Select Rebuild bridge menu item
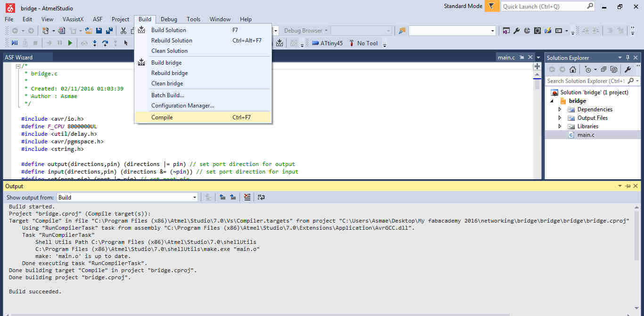The image size is (644, 316). pyautogui.click(x=203, y=73)
